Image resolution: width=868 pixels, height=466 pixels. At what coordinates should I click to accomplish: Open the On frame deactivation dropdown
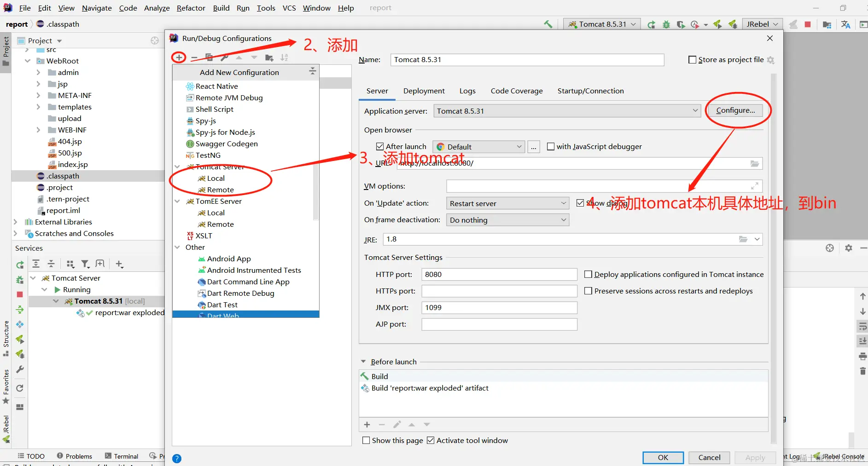coord(507,220)
